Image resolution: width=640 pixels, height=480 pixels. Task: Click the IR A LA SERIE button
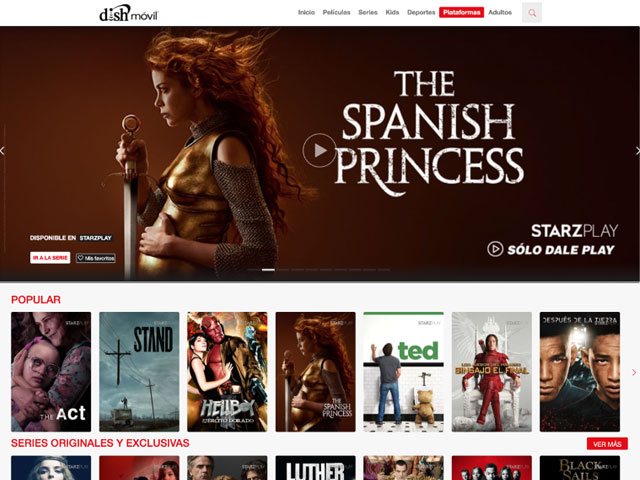[x=50, y=258]
